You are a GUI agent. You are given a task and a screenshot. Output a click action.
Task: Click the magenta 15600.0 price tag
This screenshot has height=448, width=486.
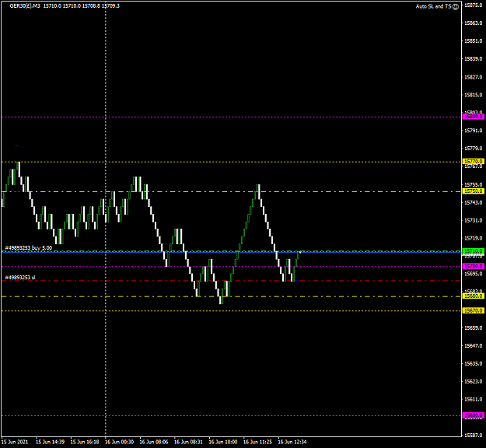pyautogui.click(x=473, y=415)
